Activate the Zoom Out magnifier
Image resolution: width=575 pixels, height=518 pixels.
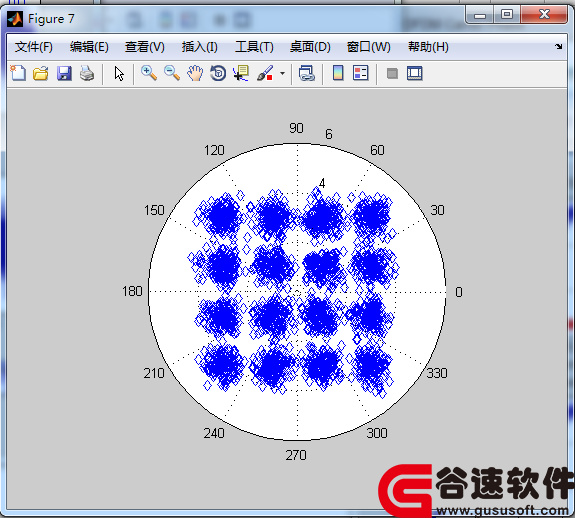[x=172, y=73]
